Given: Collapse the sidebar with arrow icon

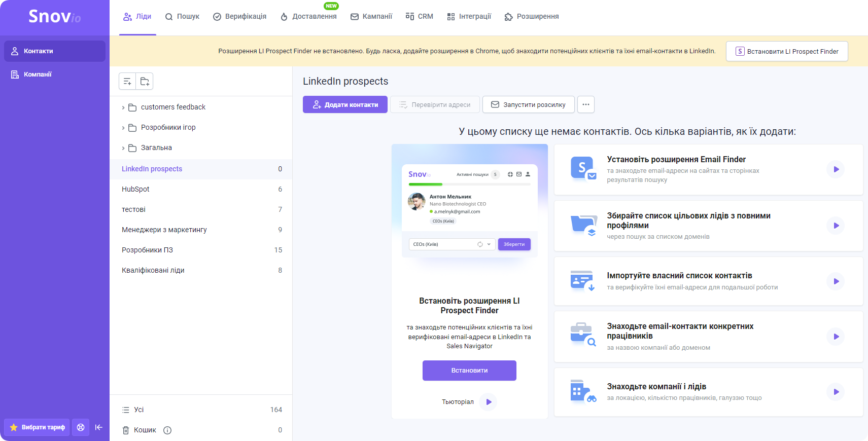Looking at the screenshot, I should click(99, 427).
